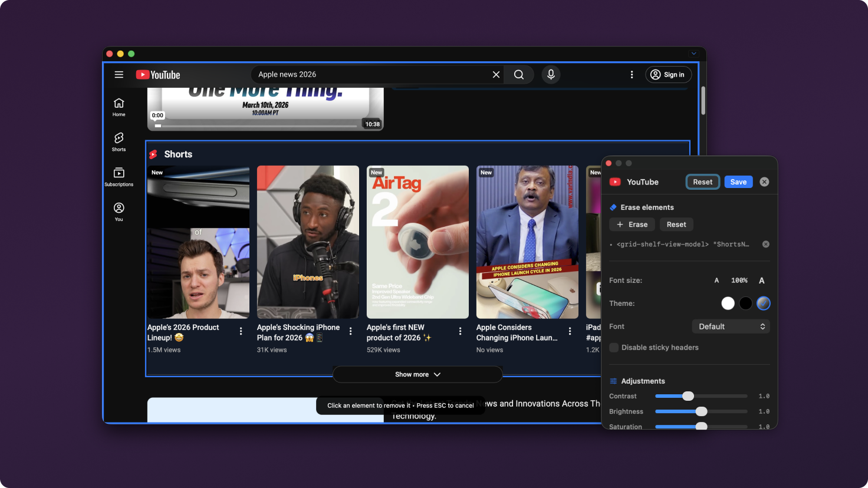Save the YouTube customizations
868x488 pixels.
pos(738,182)
